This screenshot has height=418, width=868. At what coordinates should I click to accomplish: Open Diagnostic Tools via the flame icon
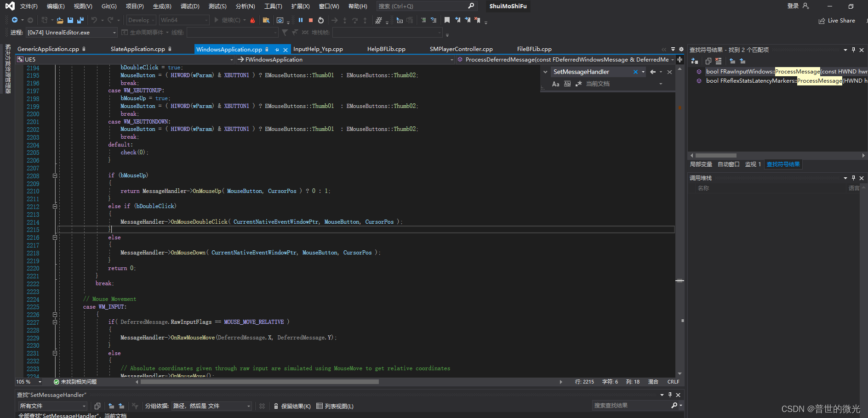(253, 20)
